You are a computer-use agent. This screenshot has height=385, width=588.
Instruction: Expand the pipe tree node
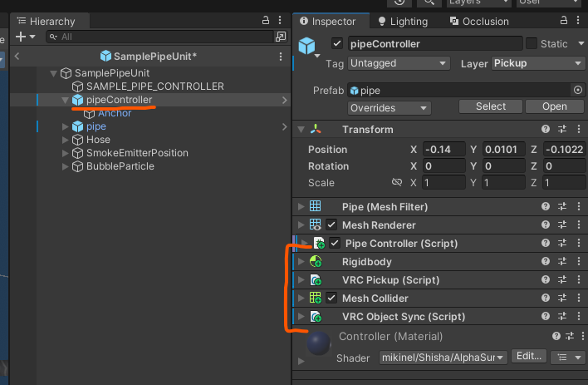[x=66, y=127]
